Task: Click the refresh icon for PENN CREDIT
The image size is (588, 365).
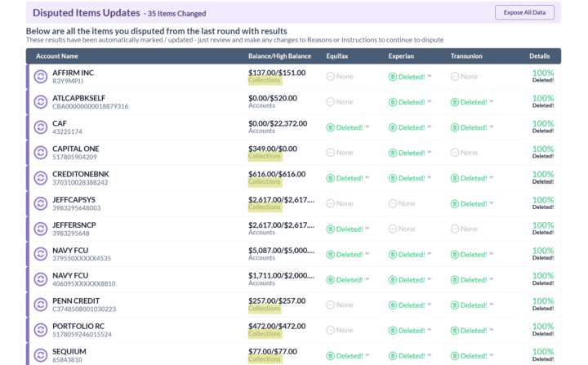Action: [x=41, y=305]
